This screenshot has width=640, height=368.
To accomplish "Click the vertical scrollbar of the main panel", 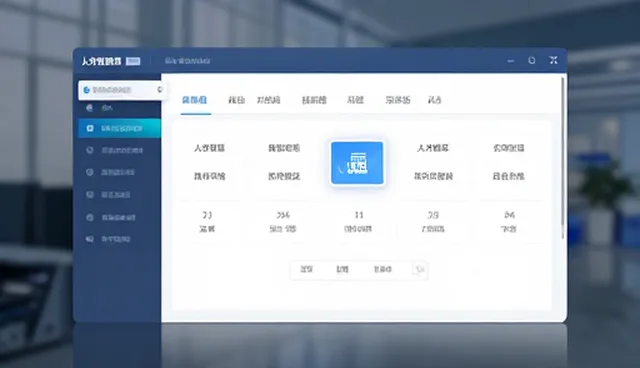I will tap(563, 158).
